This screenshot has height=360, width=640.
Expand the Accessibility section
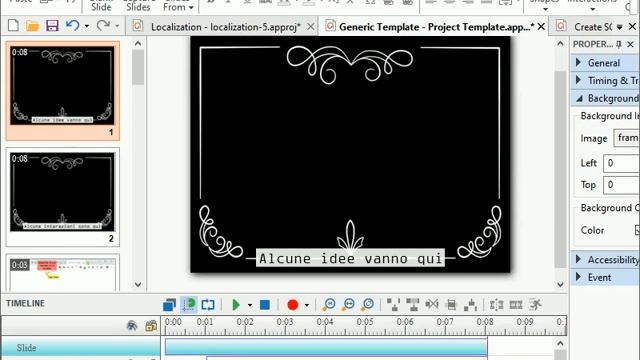pyautogui.click(x=578, y=259)
